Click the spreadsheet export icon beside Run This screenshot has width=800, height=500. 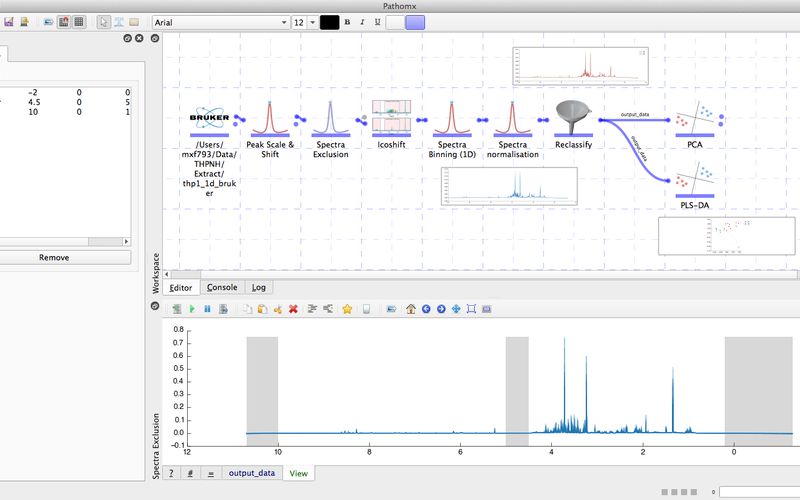tap(177, 309)
